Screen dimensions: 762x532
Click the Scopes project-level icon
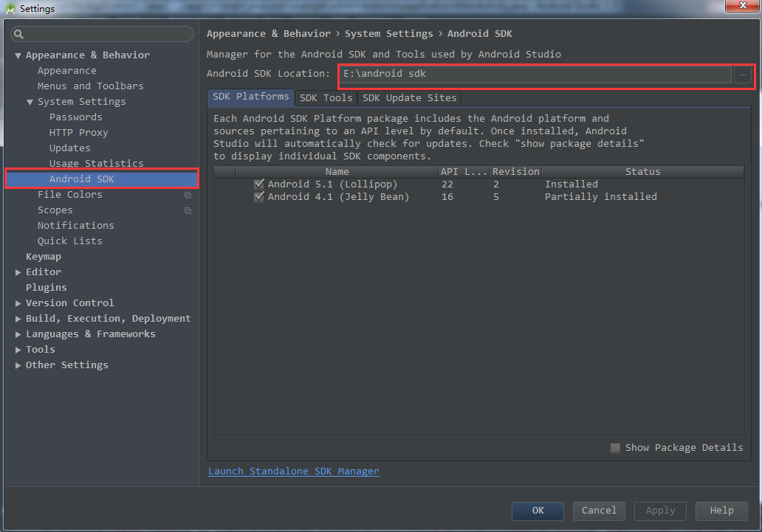(188, 210)
